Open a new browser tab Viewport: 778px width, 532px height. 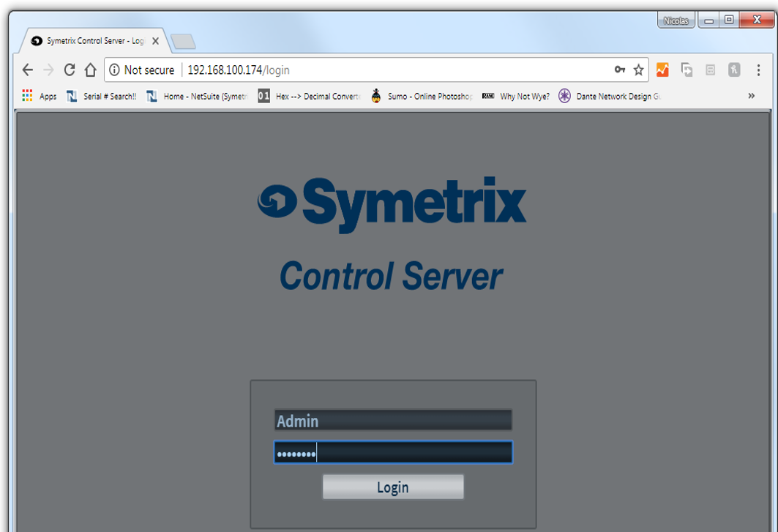coord(183,42)
